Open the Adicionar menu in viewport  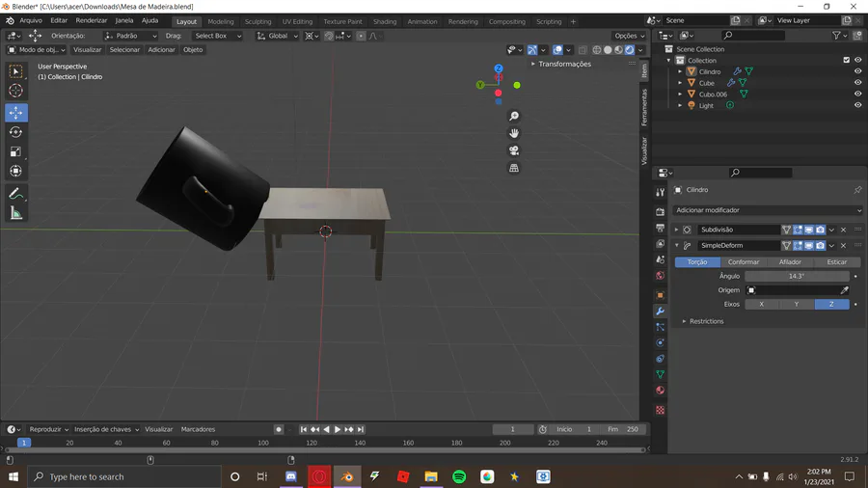(161, 50)
